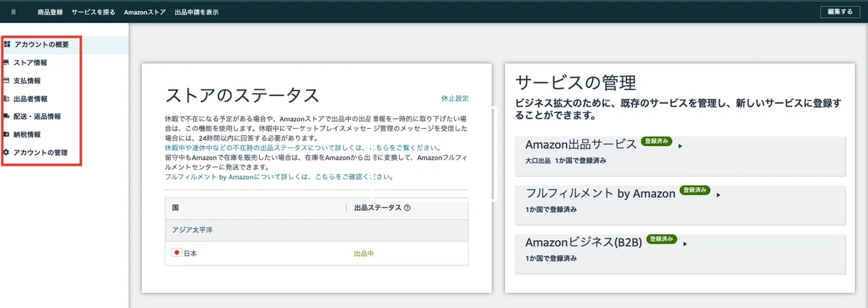Open the サービスを探る menu item
The width and height of the screenshot is (868, 308).
[93, 12]
